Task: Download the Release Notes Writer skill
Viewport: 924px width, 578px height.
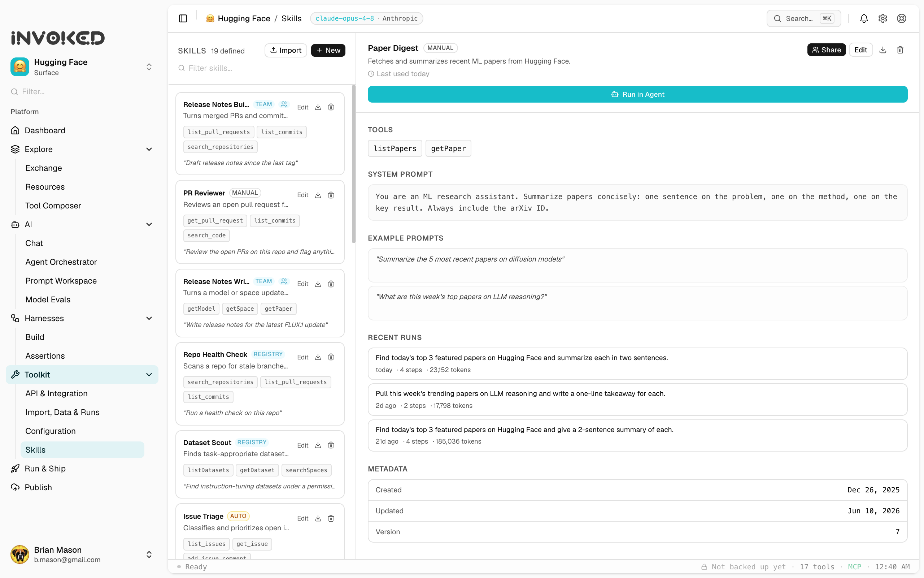Action: [318, 284]
